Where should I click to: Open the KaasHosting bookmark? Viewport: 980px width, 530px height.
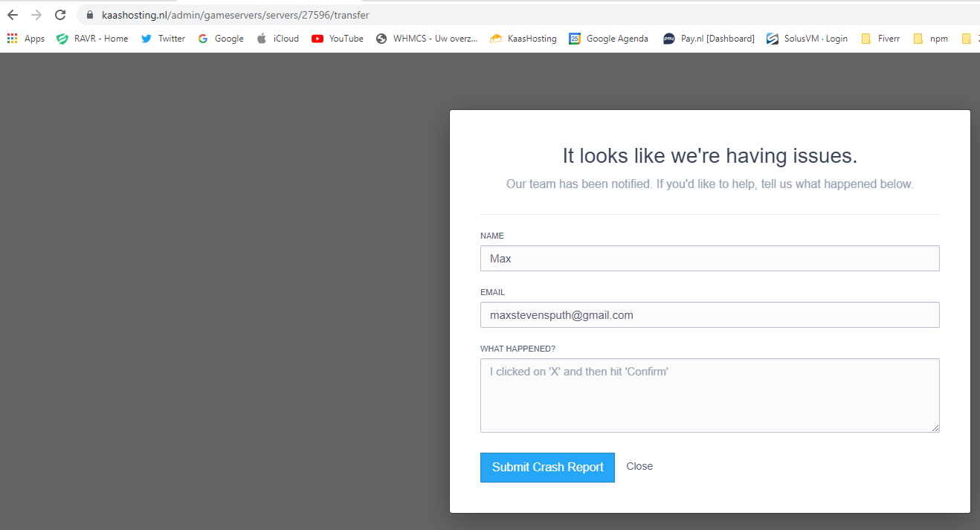523,39
